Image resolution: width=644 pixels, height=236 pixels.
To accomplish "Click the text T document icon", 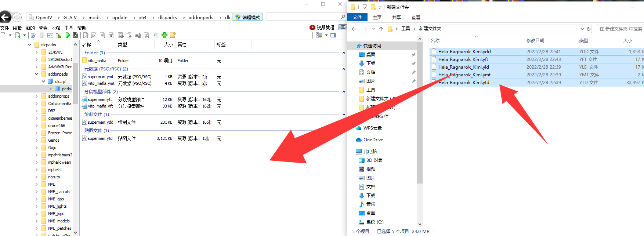I will [x=111, y=35].
